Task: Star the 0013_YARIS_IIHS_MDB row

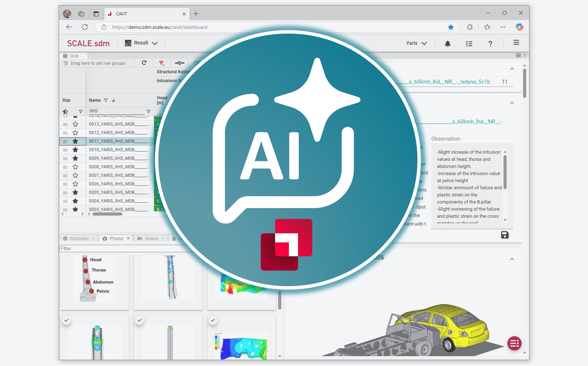Action: (x=75, y=124)
